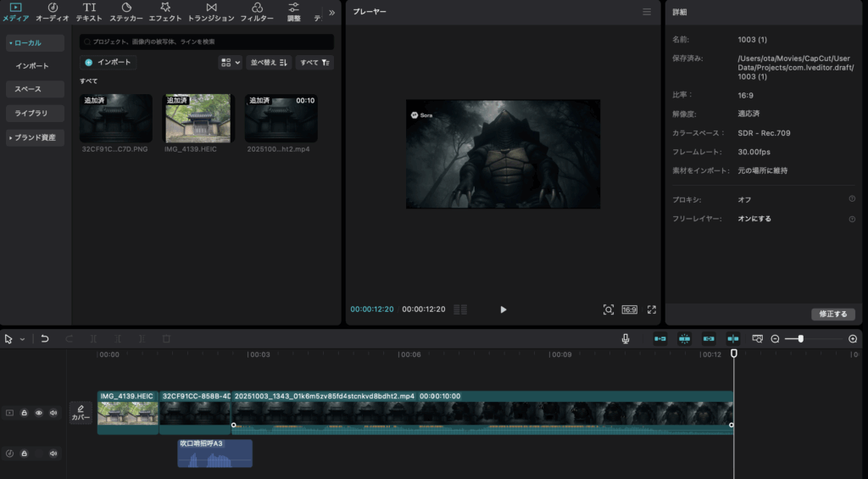The width and height of the screenshot is (868, 479).
Task: Toggle the lock on the video track
Action: coord(25,413)
